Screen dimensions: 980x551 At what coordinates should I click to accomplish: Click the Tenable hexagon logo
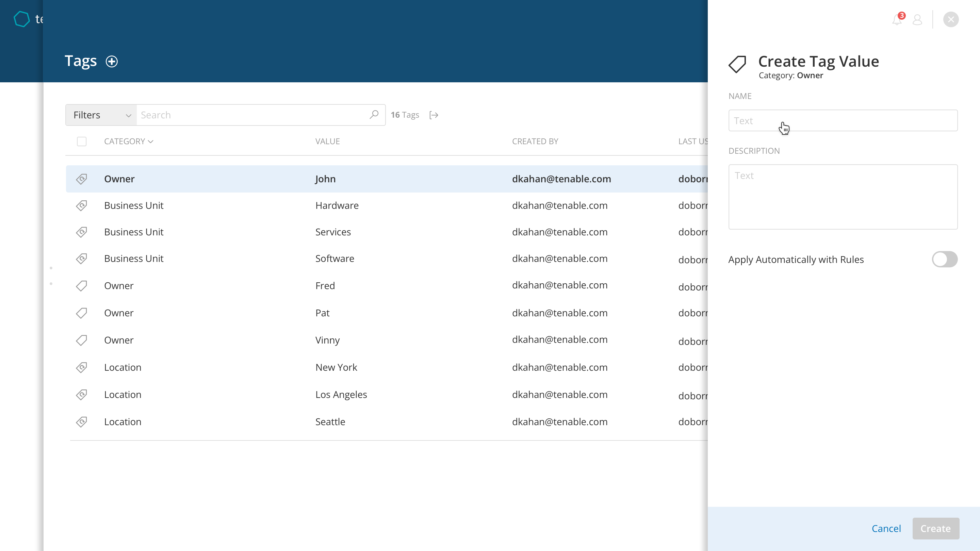(x=22, y=19)
